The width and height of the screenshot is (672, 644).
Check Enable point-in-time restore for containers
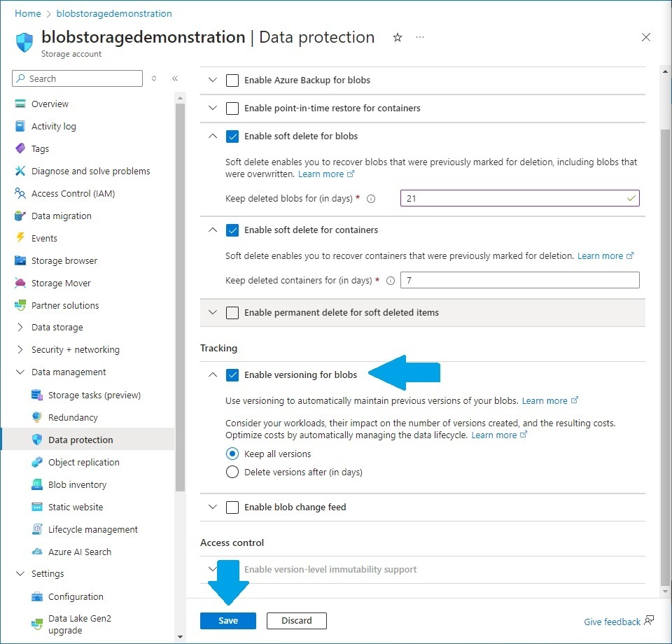point(232,108)
